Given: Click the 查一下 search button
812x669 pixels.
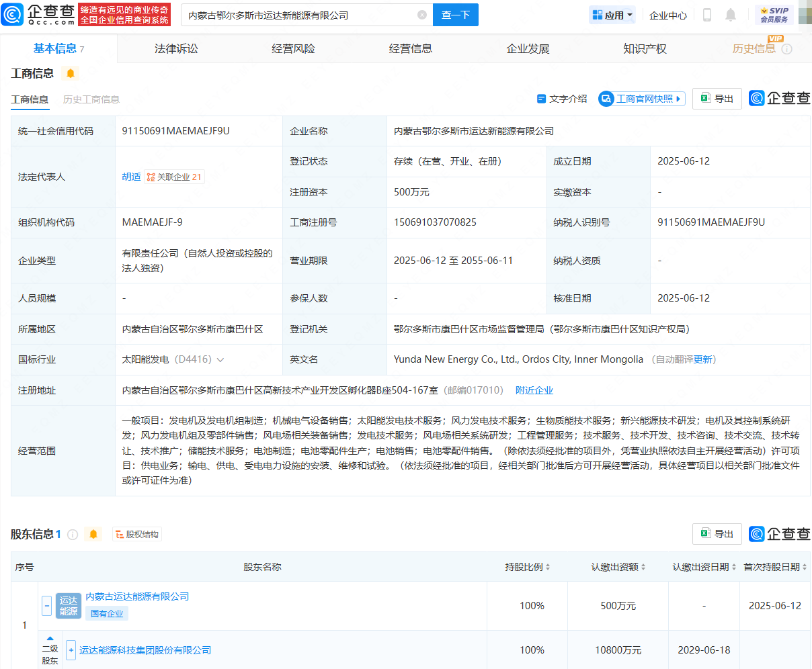Looking at the screenshot, I should pyautogui.click(x=455, y=15).
